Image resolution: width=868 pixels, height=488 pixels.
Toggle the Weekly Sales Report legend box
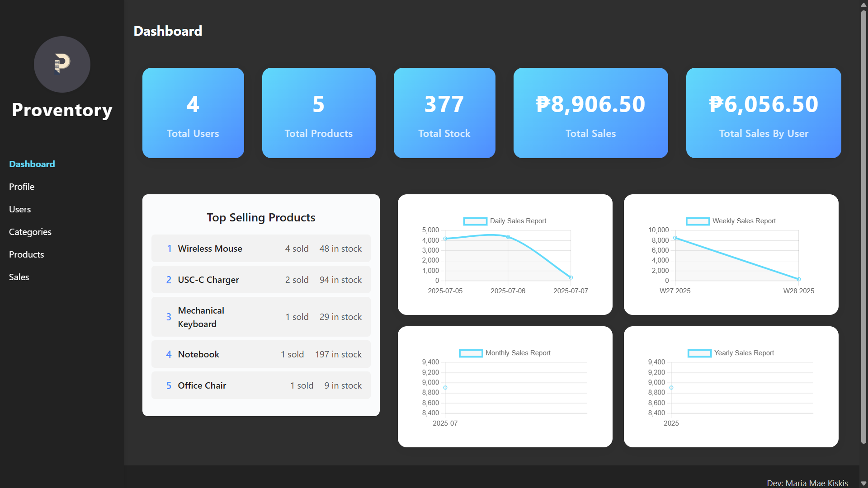[x=698, y=221]
